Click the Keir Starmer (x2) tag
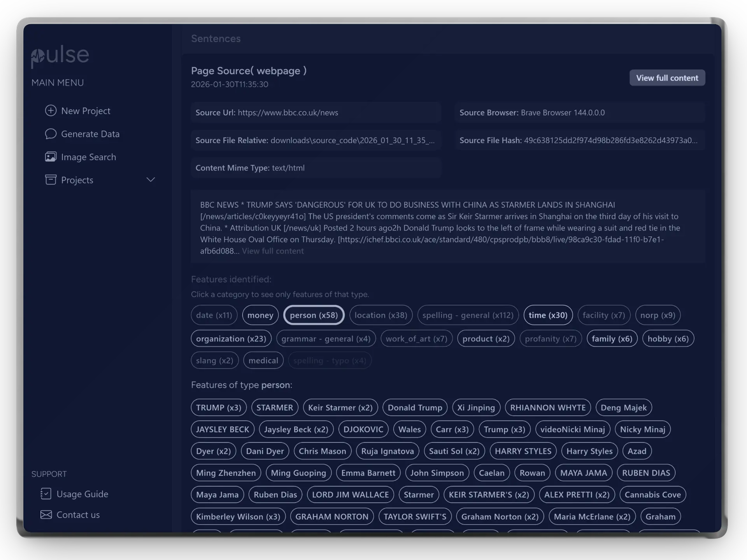 pyautogui.click(x=340, y=408)
